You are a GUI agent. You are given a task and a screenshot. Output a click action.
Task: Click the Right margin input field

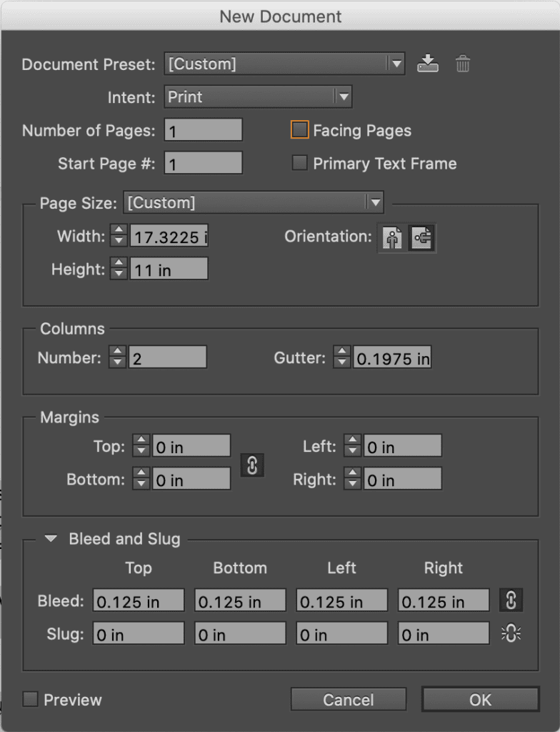point(402,478)
